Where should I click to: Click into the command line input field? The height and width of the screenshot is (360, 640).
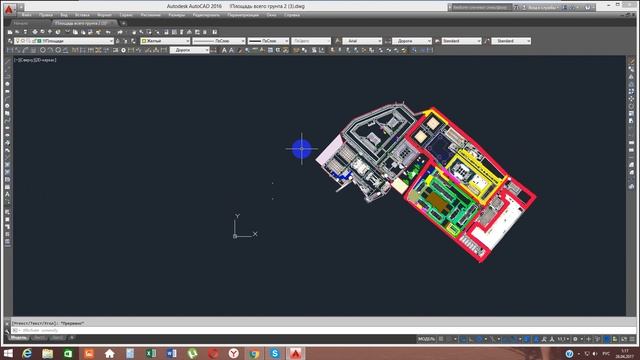pos(322,330)
